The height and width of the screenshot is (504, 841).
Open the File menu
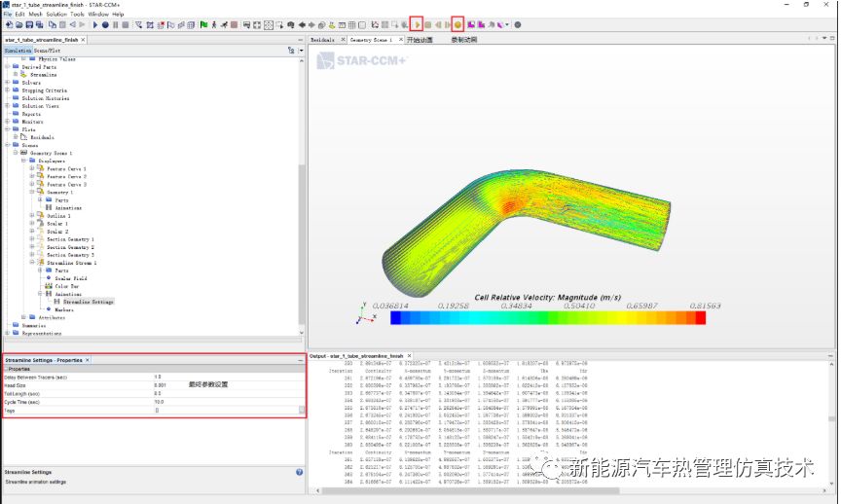tap(8, 14)
